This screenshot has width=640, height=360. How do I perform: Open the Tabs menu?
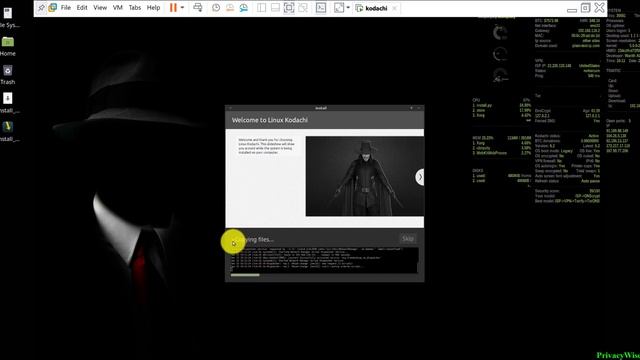[x=135, y=8]
